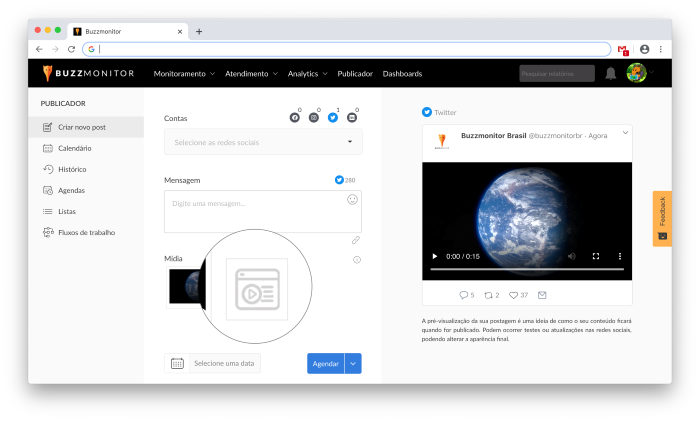Expand the Selecione as redes sociais dropdown
This screenshot has width=700, height=421.
click(x=350, y=142)
